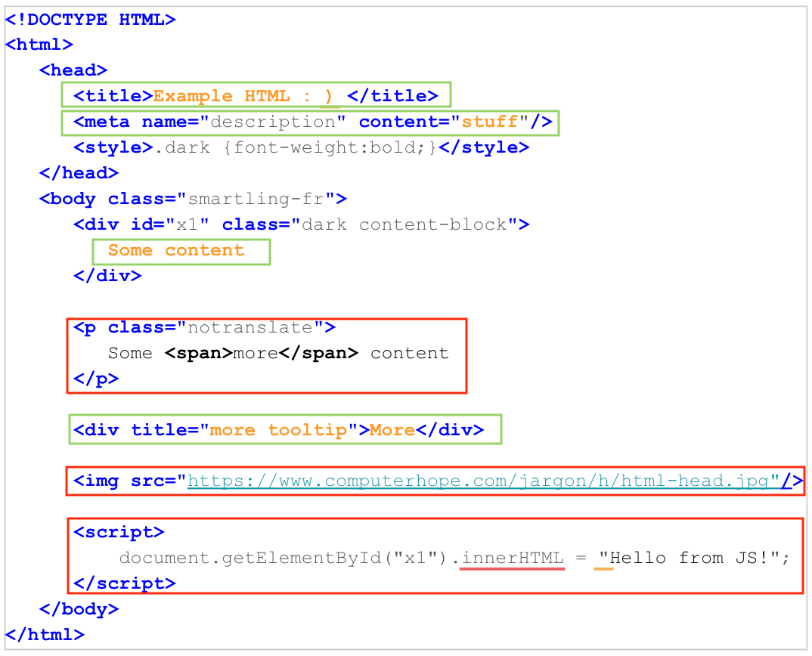Screen dimensions: 812x656
Task: Select "document.getElementById" in the script
Action: 250,559
